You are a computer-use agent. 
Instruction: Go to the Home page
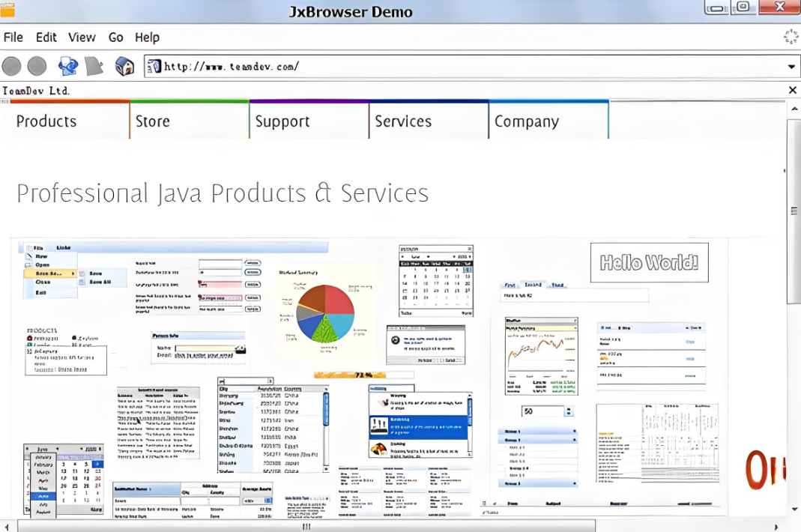tap(124, 67)
